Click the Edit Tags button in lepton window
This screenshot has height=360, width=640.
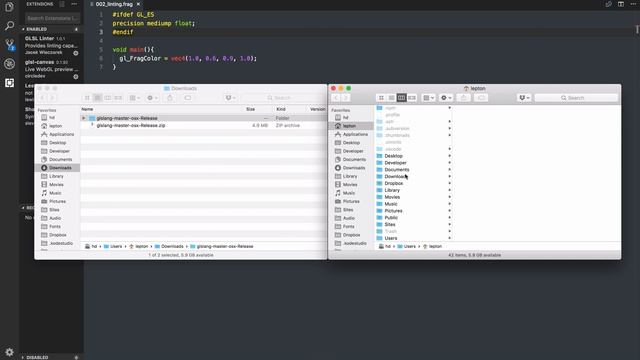point(482,98)
